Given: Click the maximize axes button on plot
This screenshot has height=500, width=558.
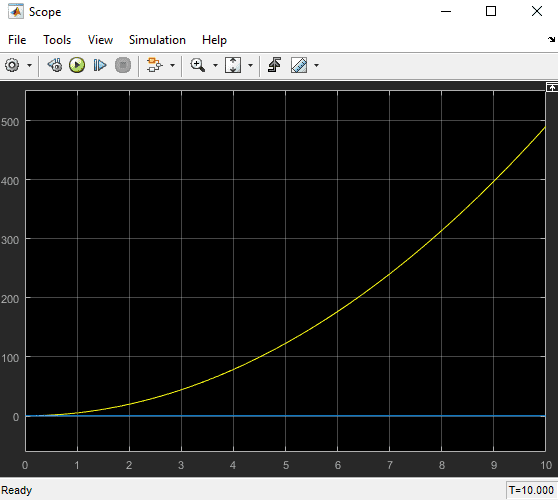Looking at the screenshot, I should [x=552, y=87].
